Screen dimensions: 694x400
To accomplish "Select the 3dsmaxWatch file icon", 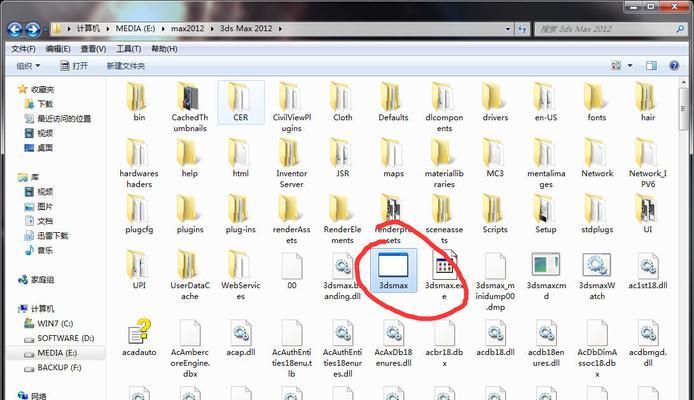I will [x=597, y=275].
